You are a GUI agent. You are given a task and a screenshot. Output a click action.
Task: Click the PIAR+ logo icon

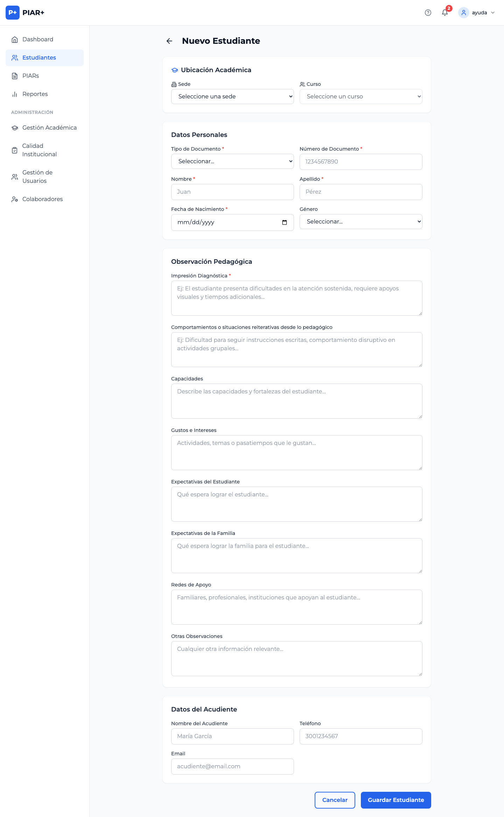point(13,13)
